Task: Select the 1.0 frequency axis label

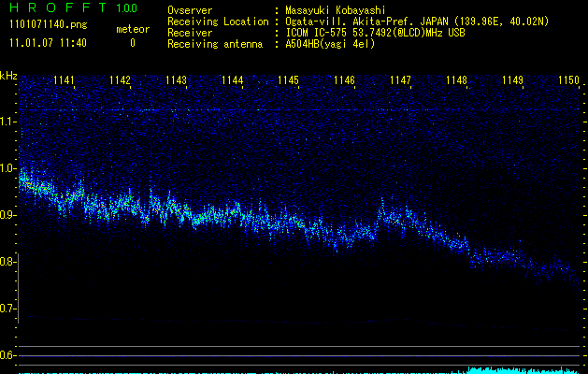Action: click(8, 168)
